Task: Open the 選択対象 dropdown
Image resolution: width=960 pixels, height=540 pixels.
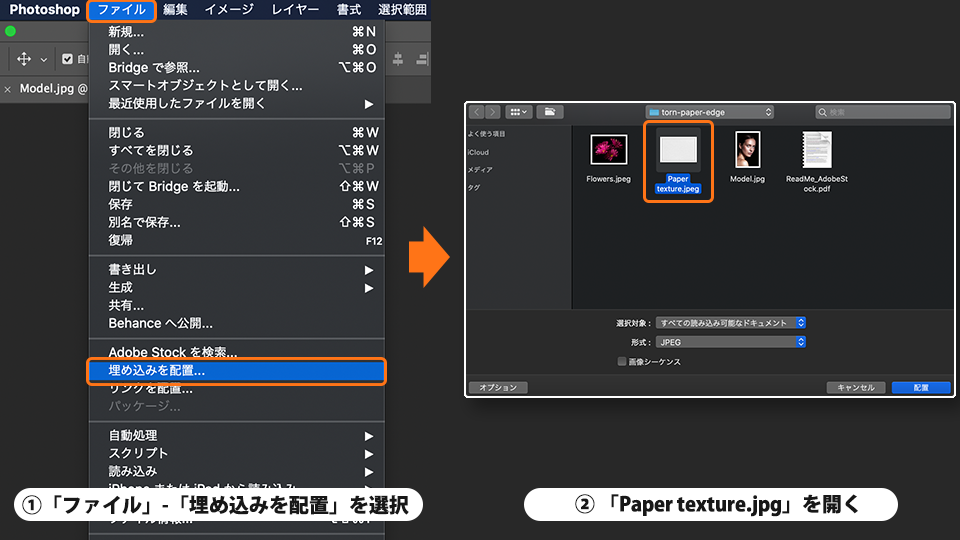Action: coord(730,323)
